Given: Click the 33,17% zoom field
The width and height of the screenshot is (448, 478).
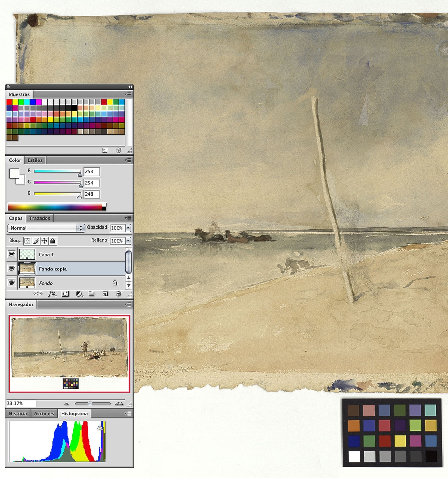Looking at the screenshot, I should (21, 403).
